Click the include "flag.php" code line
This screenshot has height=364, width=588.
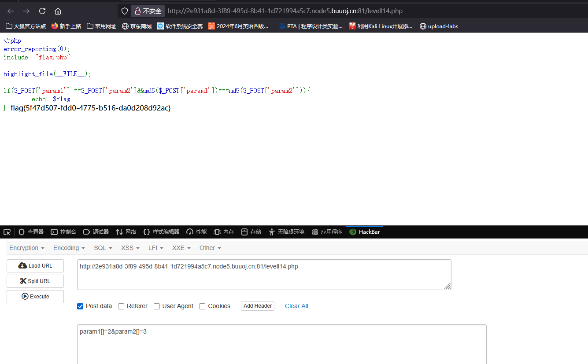[38, 57]
